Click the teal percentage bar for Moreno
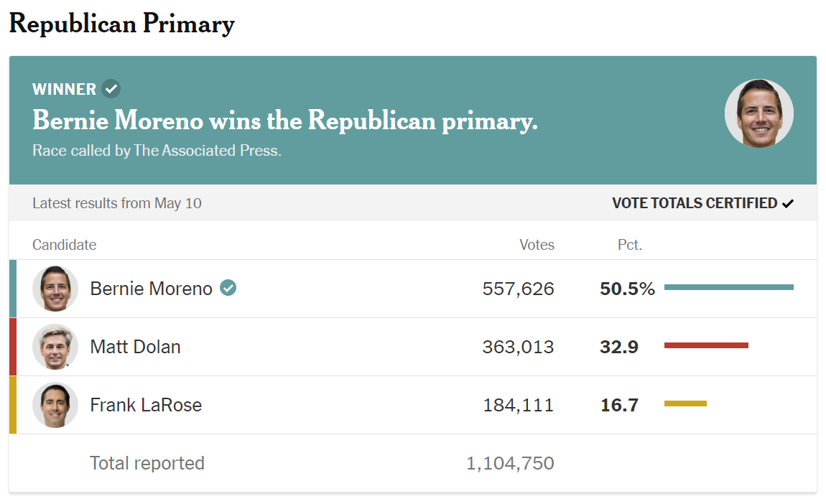Image resolution: width=826 pixels, height=504 pixels. [728, 287]
